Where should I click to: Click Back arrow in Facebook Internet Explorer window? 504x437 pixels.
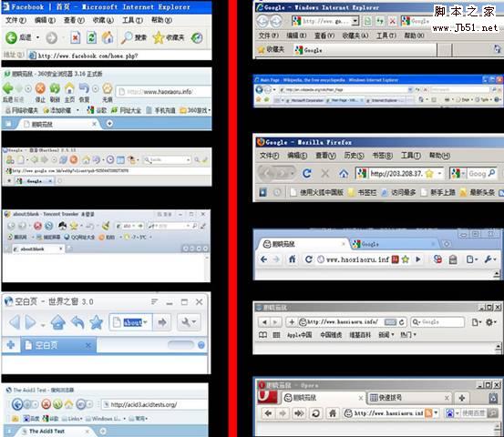coord(11,38)
